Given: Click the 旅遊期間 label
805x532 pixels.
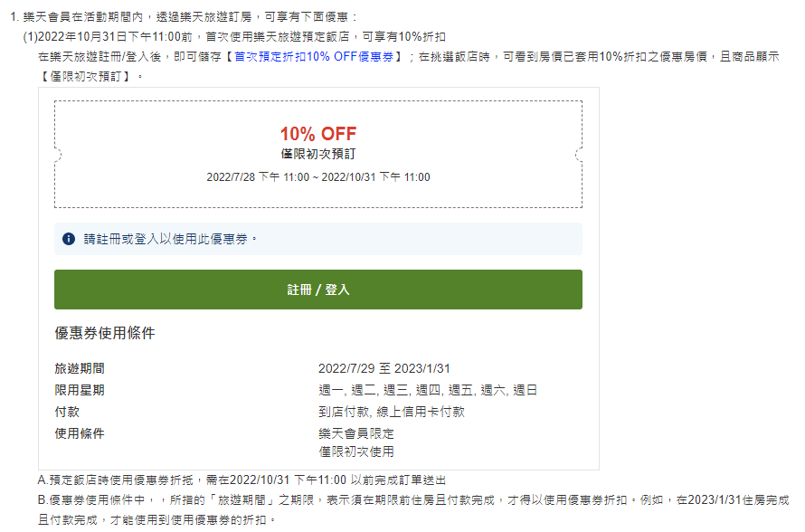Looking at the screenshot, I should (x=80, y=369).
